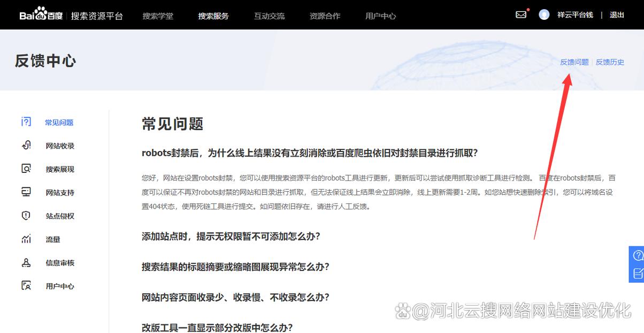
Task: Click the 常见问题 question mark icon
Action: (x=26, y=122)
